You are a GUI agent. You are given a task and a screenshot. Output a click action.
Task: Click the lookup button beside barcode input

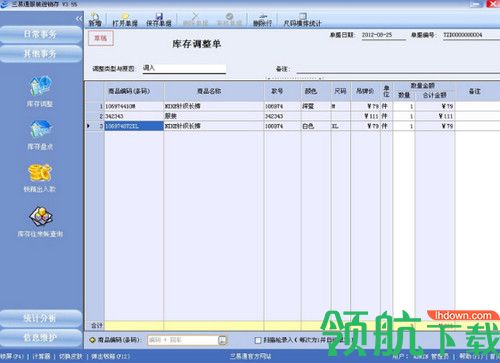pos(223,340)
